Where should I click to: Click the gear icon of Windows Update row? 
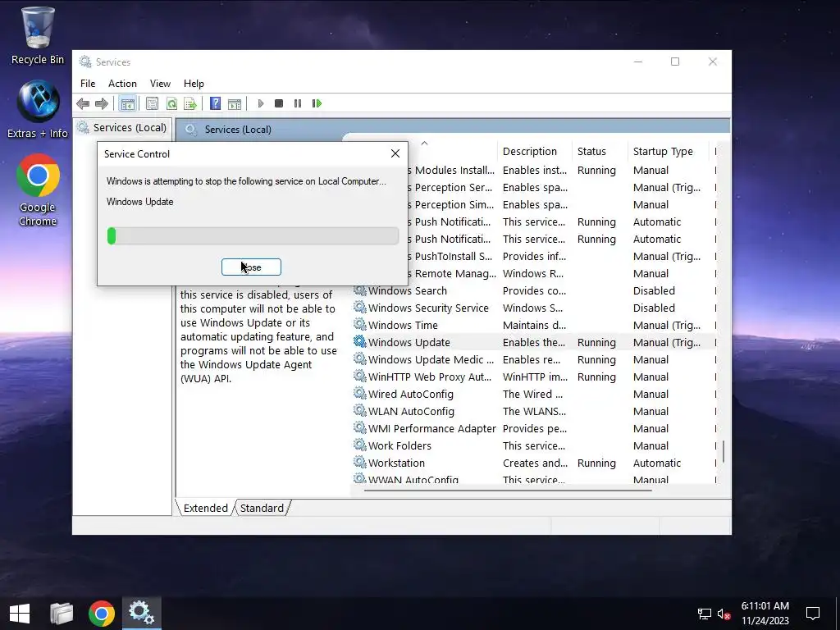(360, 342)
